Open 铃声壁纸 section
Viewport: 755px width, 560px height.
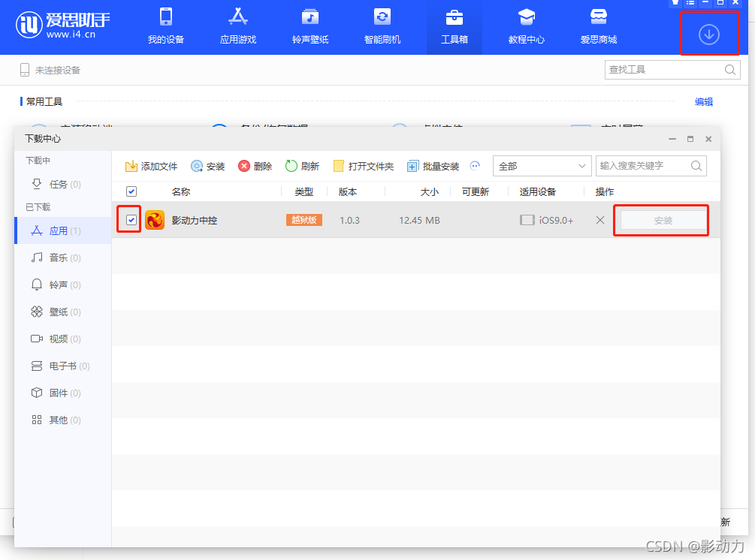point(310,26)
